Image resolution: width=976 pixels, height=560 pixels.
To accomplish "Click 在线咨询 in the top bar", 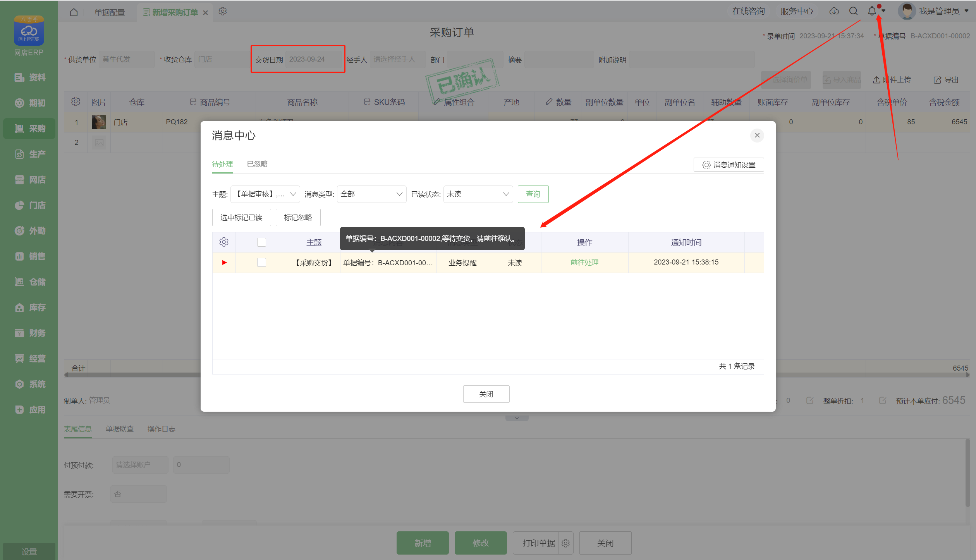I will point(749,11).
